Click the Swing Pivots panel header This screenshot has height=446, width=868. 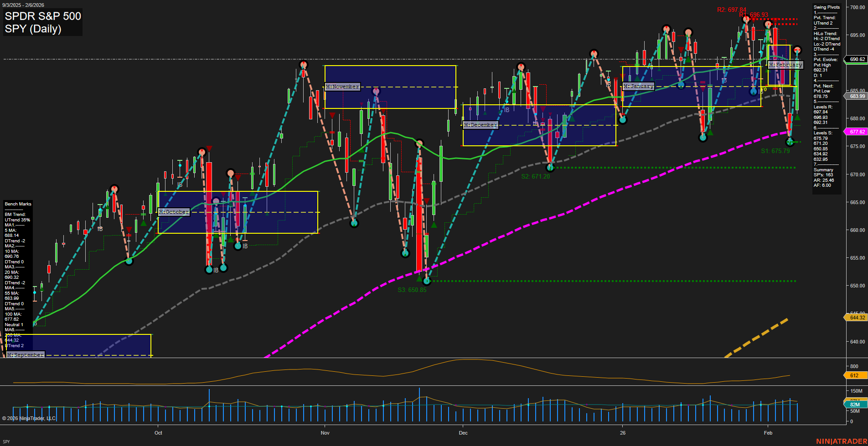(x=826, y=7)
